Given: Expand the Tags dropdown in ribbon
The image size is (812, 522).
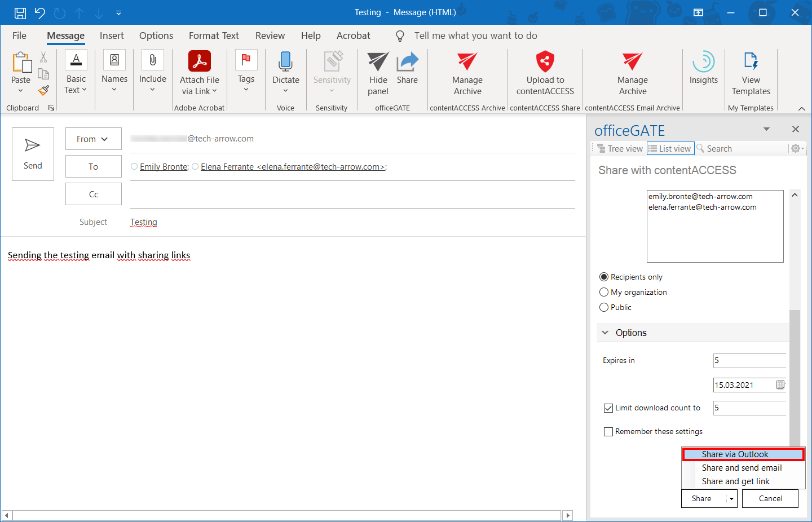Looking at the screenshot, I should 246,90.
